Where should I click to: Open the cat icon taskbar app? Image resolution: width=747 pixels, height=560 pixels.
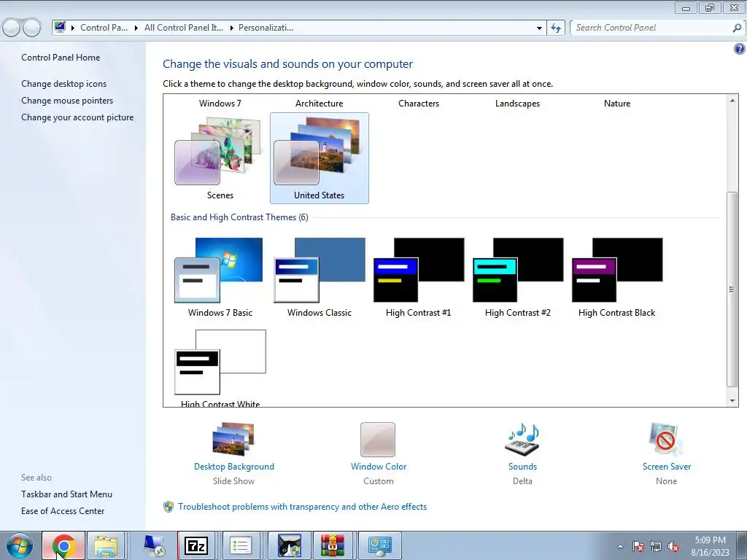coord(289,545)
